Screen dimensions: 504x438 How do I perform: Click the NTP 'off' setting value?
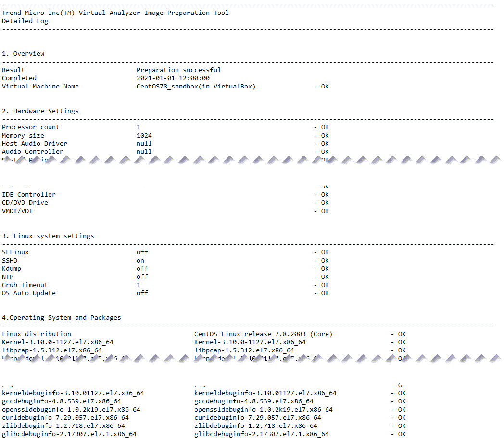pos(140,276)
